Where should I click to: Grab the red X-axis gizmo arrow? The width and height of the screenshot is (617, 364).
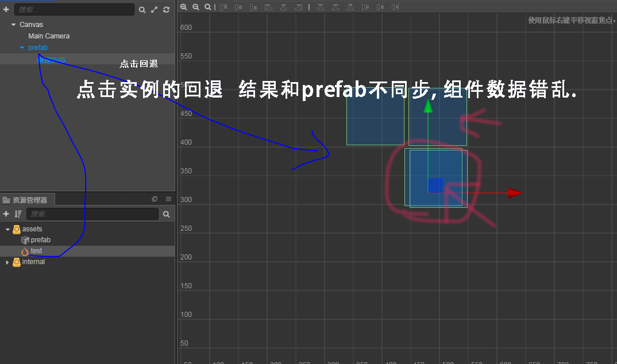[x=514, y=192]
